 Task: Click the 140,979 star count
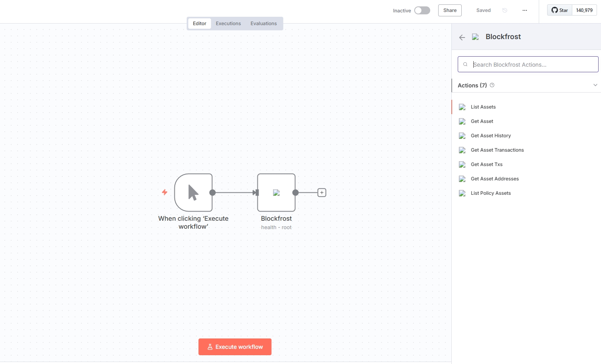pyautogui.click(x=584, y=10)
